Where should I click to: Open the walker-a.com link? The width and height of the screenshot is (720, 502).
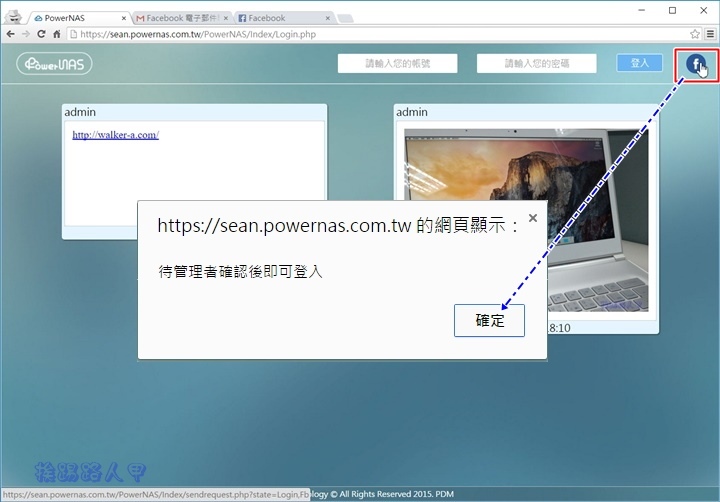(115, 135)
